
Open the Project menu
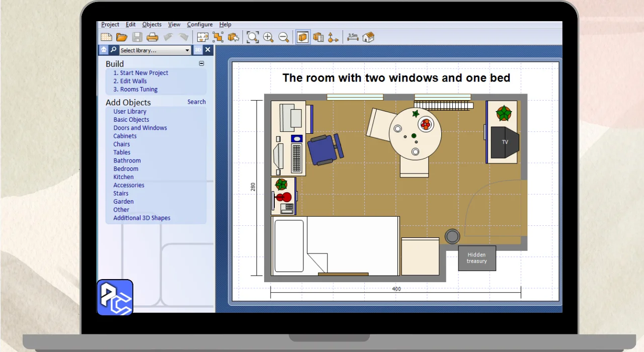click(x=110, y=24)
